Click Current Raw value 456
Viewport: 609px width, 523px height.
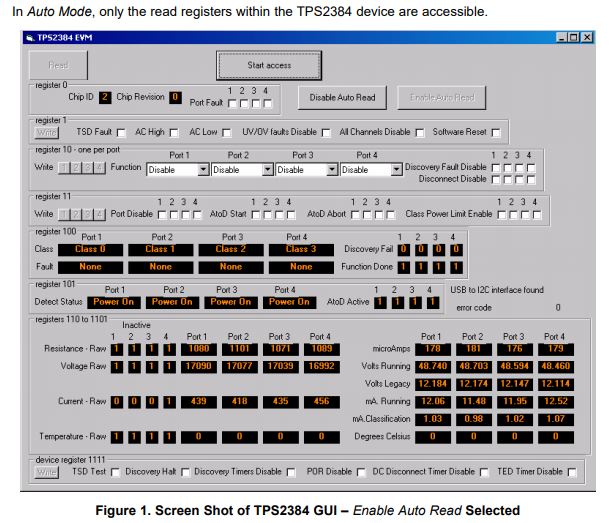pos(322,401)
